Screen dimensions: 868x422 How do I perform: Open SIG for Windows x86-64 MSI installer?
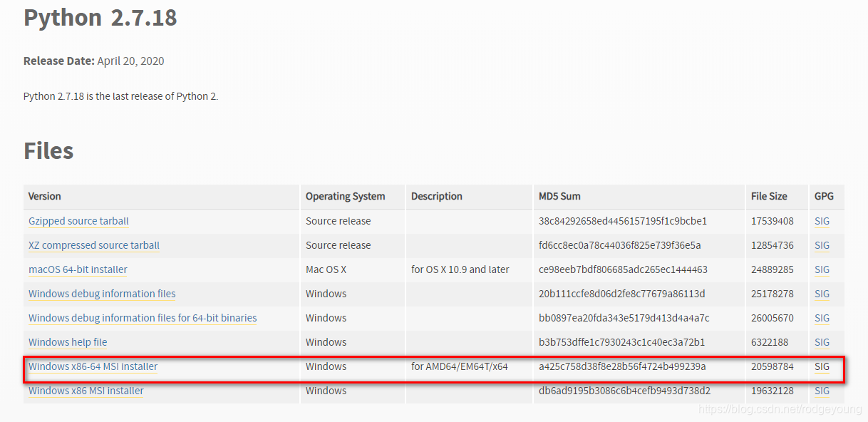coord(822,366)
